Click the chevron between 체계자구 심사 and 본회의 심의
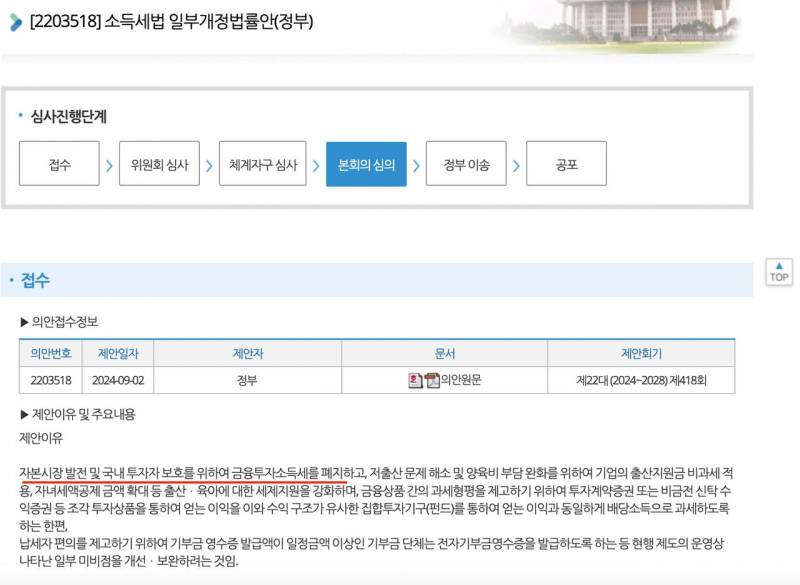 (316, 165)
